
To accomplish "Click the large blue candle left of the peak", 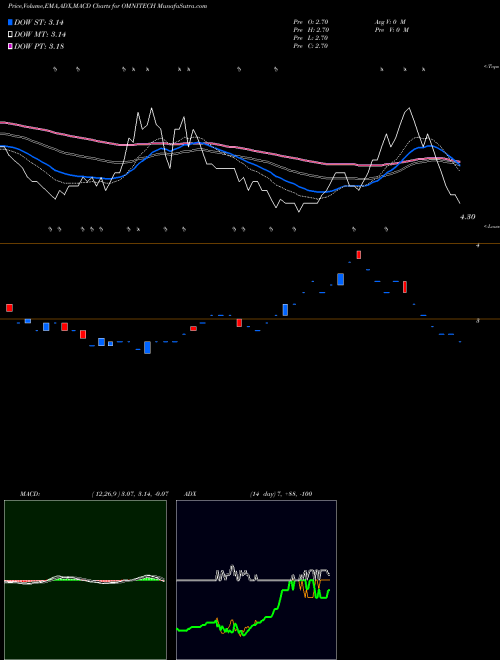I will (x=340, y=279).
